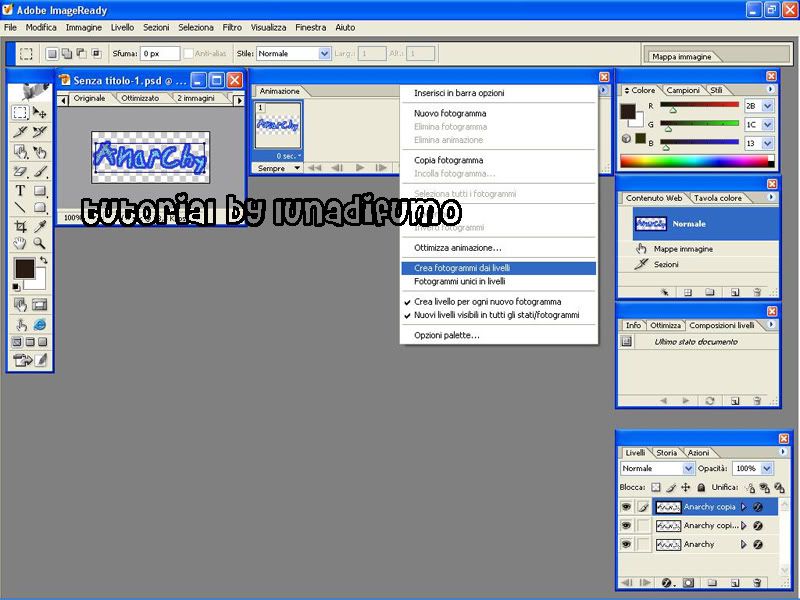
Task: Select the Rectangular Marquee tool in toolbox
Action: click(20, 112)
